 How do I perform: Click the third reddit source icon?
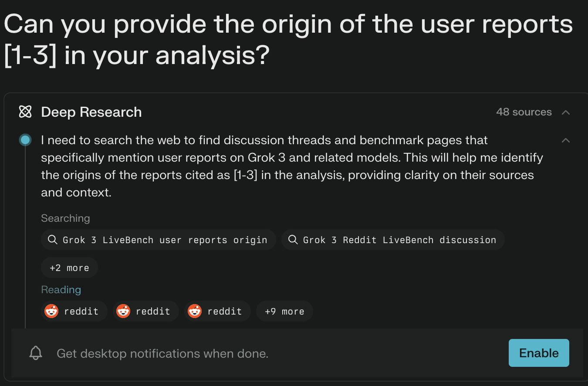coord(195,311)
